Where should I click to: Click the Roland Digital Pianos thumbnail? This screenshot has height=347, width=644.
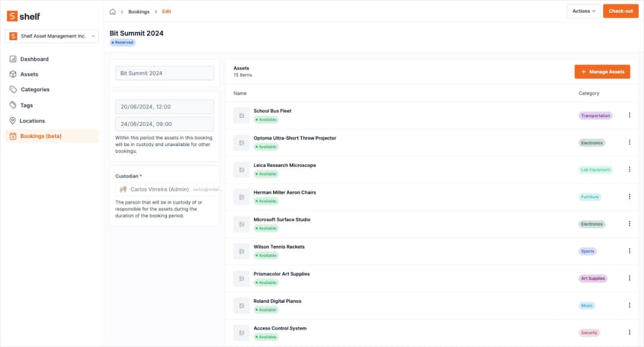(241, 305)
